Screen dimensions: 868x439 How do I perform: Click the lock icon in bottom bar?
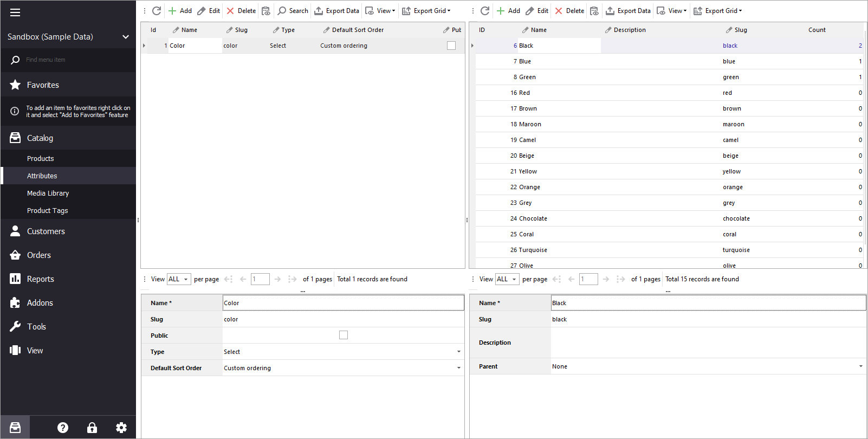pyautogui.click(x=92, y=428)
